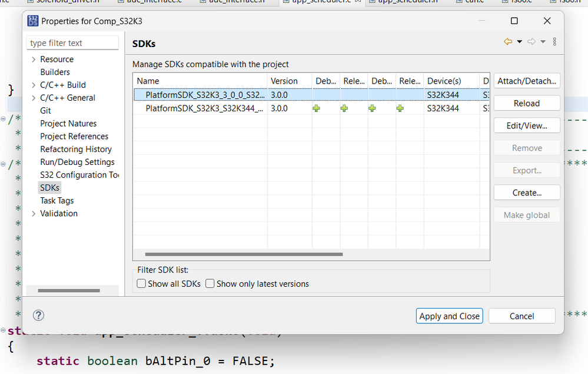Click 3.0.0 version cell in second row
Viewport: 588px width, 374px height.
pos(280,108)
